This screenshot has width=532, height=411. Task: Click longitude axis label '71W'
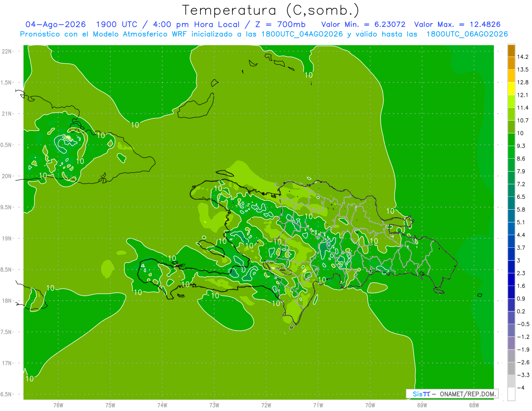[318, 405]
